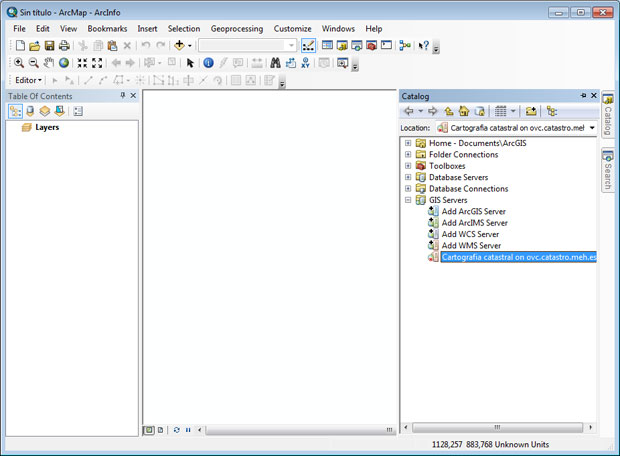The height and width of the screenshot is (456, 620).
Task: Switch to Layout View button
Action: pos(161,430)
